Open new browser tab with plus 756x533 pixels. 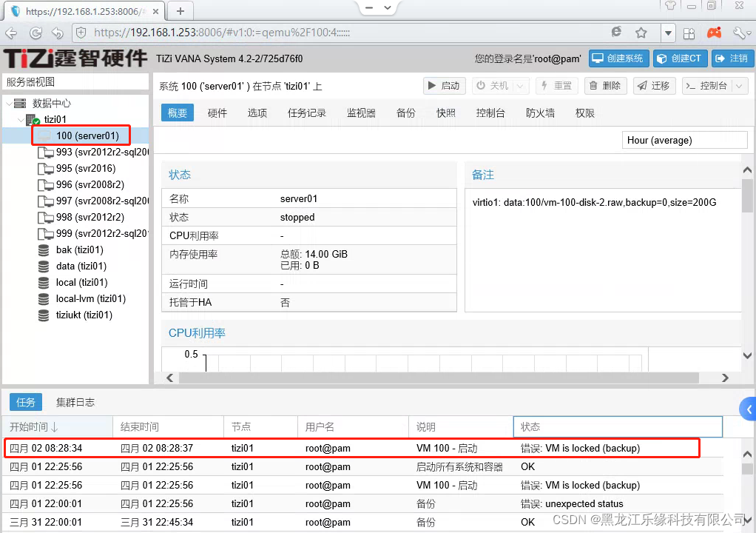[x=180, y=11]
